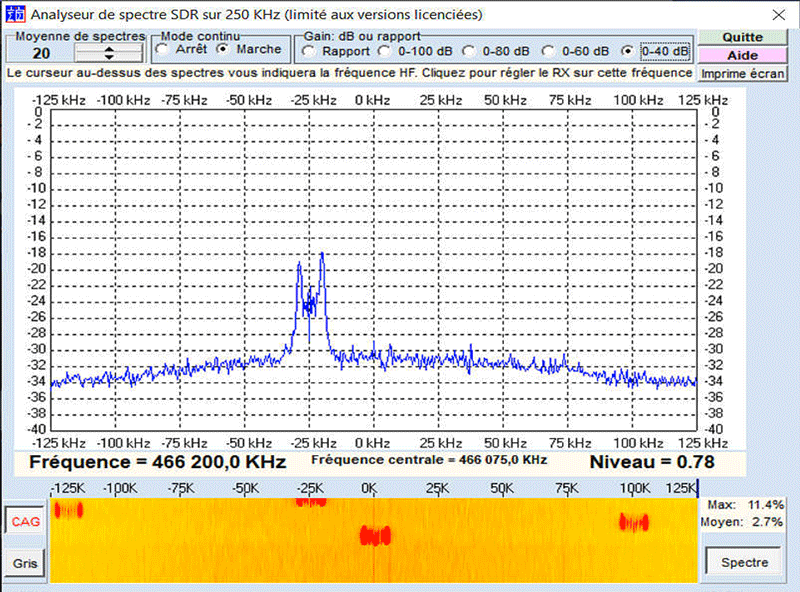Click the left '-20' dB axis label
800x592 pixels.
coord(37,269)
